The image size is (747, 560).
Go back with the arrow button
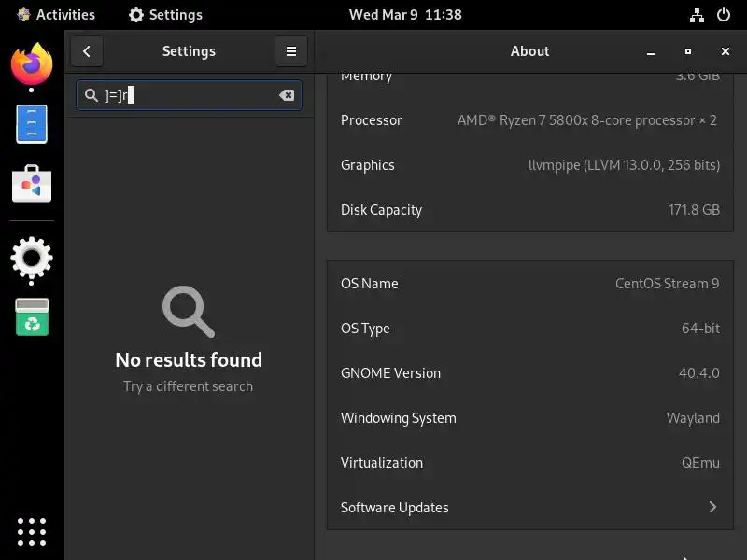[x=87, y=51]
